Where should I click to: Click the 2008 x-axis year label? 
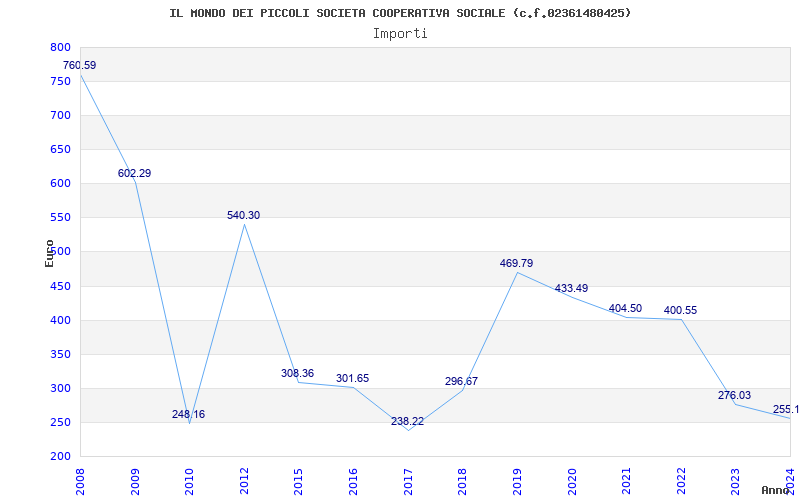[81, 481]
